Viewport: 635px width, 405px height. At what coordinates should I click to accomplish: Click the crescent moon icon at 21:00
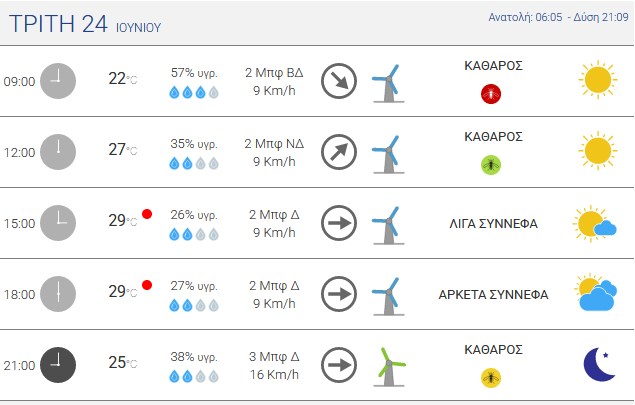(x=600, y=364)
